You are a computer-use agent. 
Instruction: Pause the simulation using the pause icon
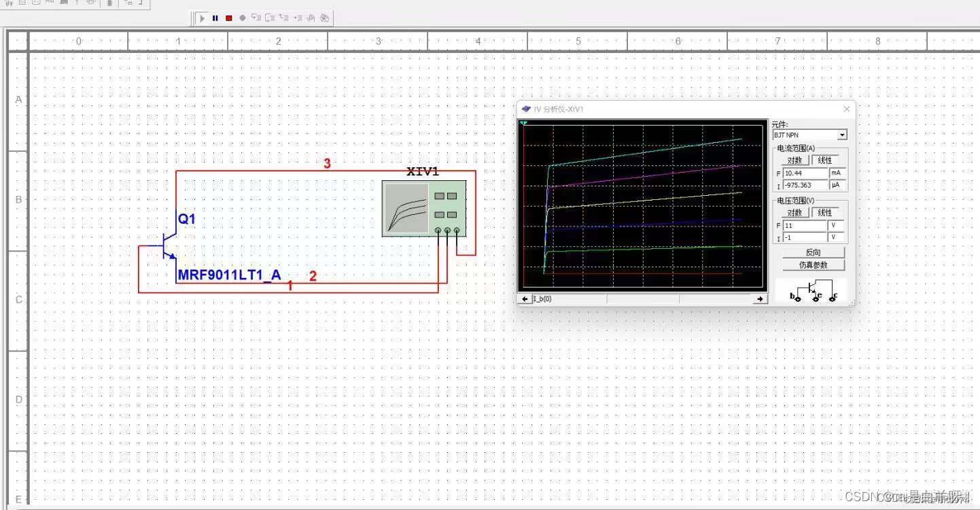pos(215,18)
